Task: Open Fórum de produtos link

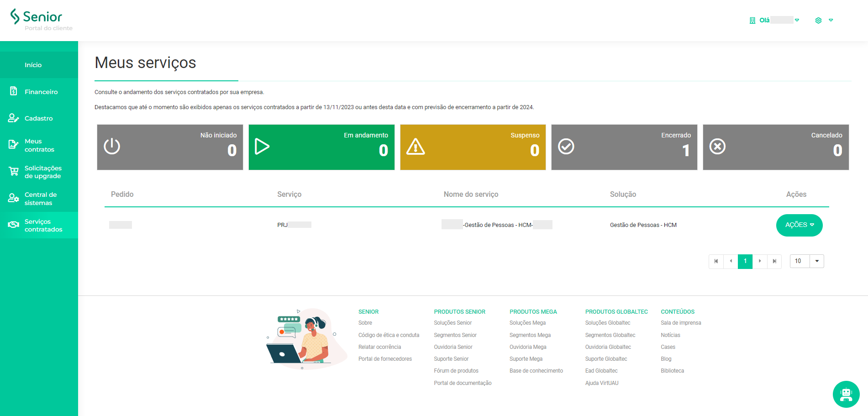Action: point(456,371)
